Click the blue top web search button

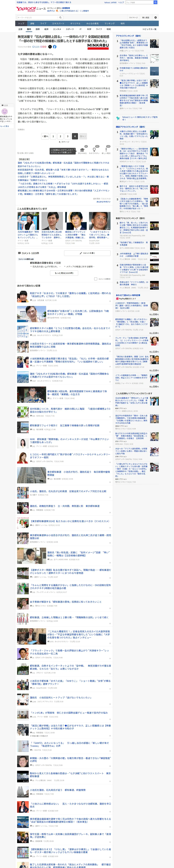click(x=155, y=2)
